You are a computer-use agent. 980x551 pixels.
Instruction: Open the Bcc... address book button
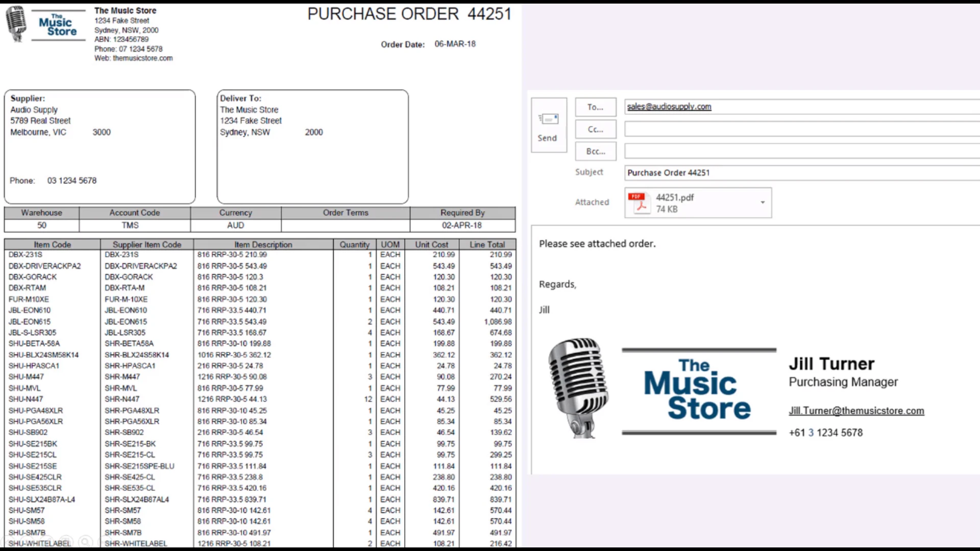coord(595,152)
